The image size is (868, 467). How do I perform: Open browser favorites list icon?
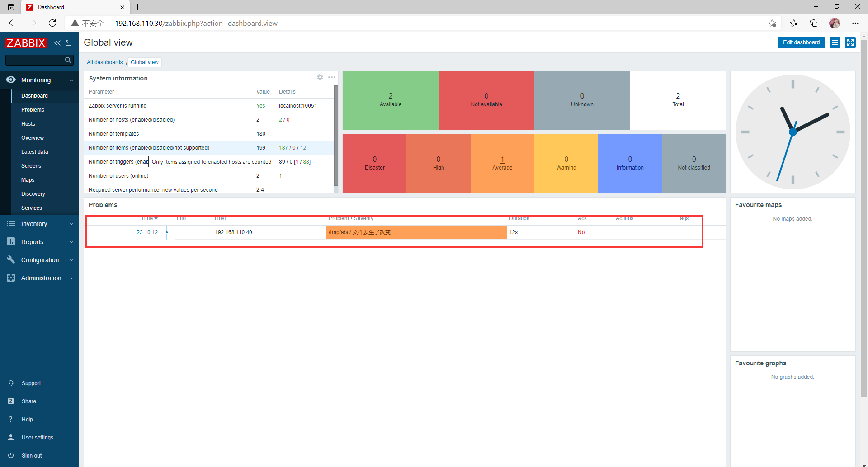tap(794, 23)
